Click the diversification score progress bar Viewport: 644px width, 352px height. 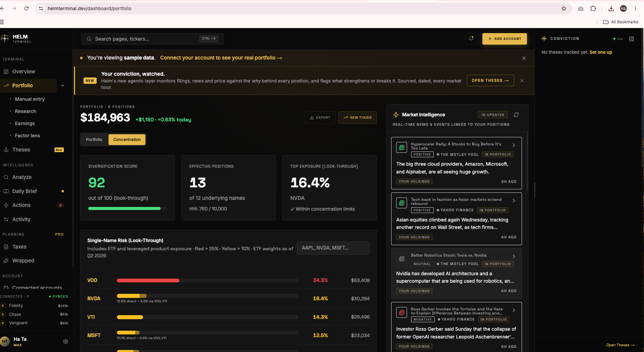[x=127, y=209]
